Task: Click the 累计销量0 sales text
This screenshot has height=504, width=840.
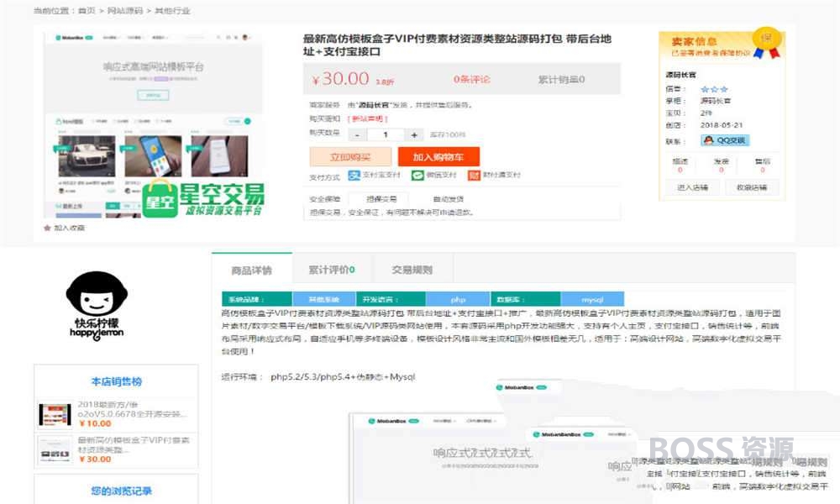Action: coord(561,79)
